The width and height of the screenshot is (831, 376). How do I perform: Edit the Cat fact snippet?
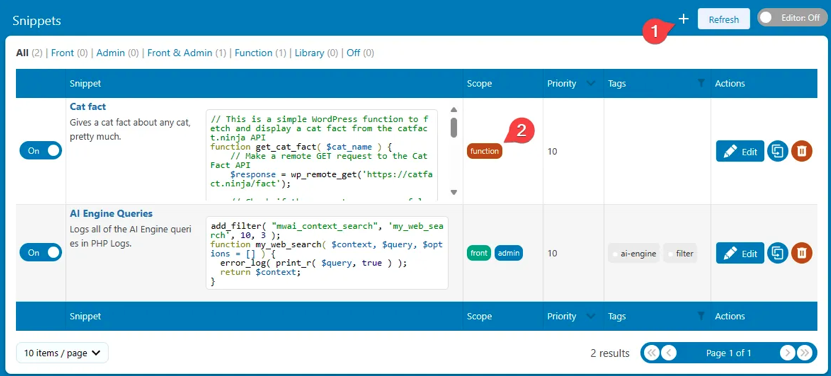(x=740, y=152)
